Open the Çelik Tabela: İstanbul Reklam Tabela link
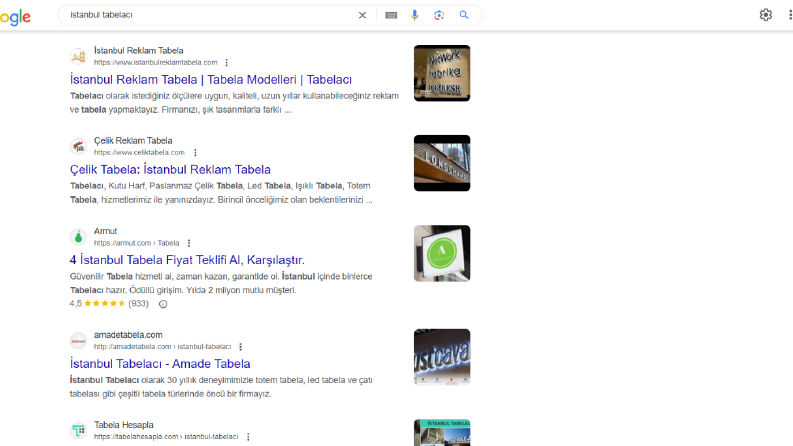Screen dimensions: 793x446 coord(170,169)
